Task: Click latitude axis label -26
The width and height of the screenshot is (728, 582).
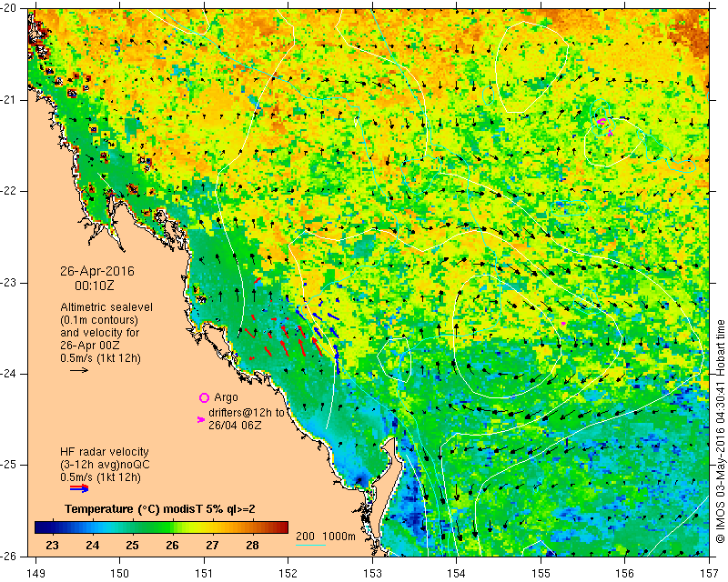Action: pos(8,556)
